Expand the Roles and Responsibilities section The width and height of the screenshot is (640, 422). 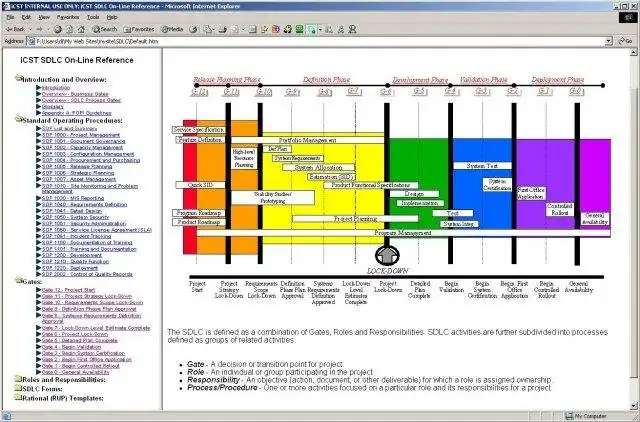pyautogui.click(x=64, y=380)
